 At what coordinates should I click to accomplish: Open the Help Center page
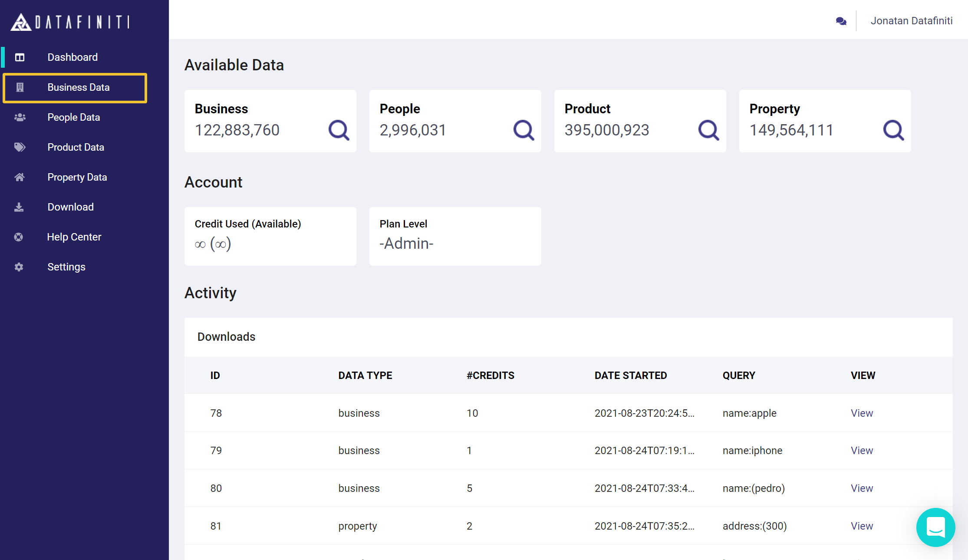[74, 237]
